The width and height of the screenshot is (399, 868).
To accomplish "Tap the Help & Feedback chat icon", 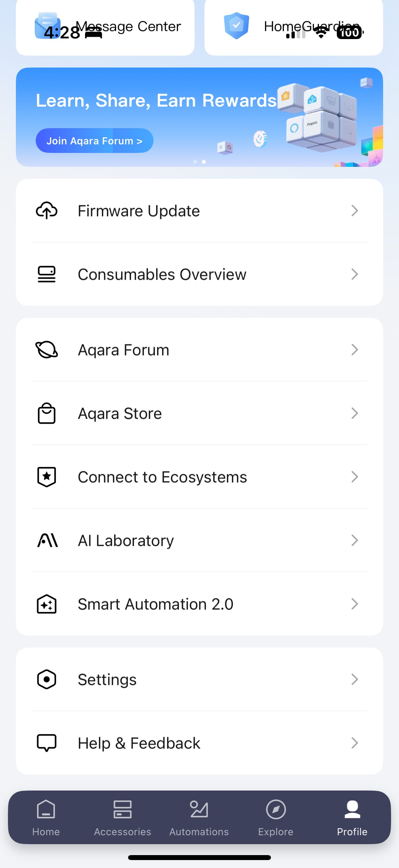I will [x=46, y=743].
